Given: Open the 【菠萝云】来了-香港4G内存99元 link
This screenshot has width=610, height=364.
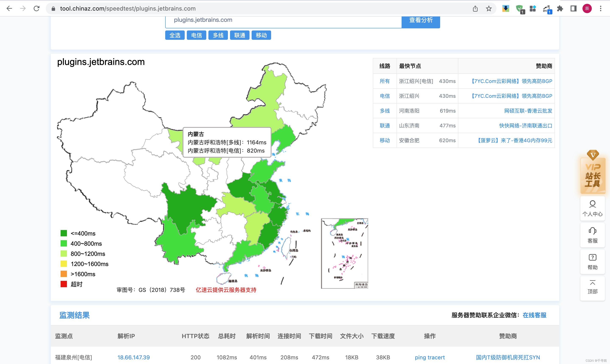Looking at the screenshot, I should [514, 141].
